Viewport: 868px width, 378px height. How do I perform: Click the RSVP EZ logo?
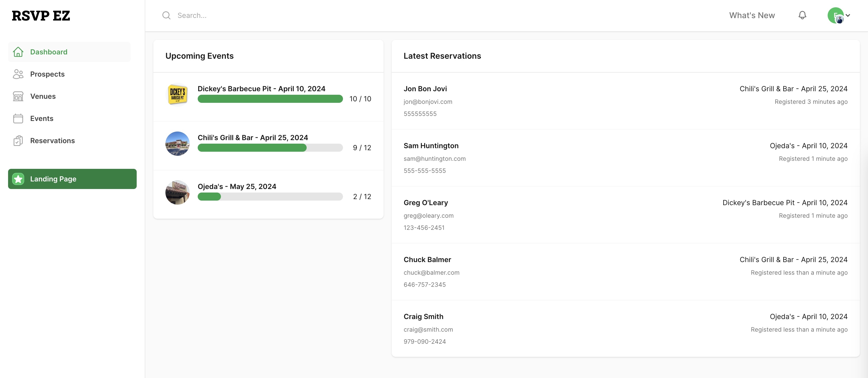[41, 15]
